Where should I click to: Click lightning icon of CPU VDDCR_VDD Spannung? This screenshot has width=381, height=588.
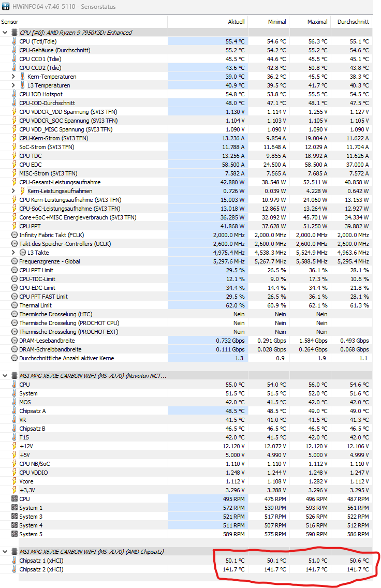[x=14, y=112]
